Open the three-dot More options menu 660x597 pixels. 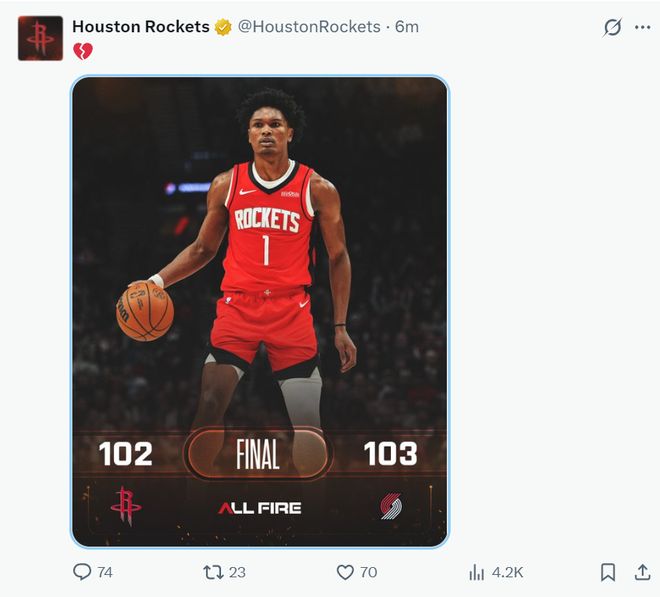click(641, 28)
